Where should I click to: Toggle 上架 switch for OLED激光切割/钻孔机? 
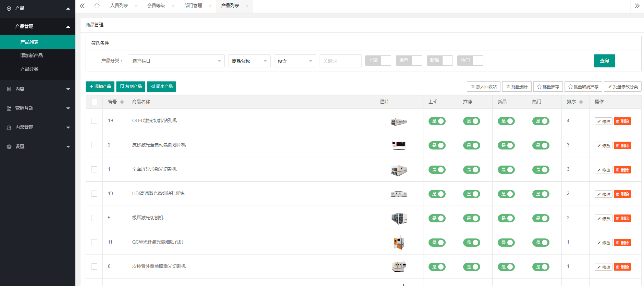tap(437, 121)
